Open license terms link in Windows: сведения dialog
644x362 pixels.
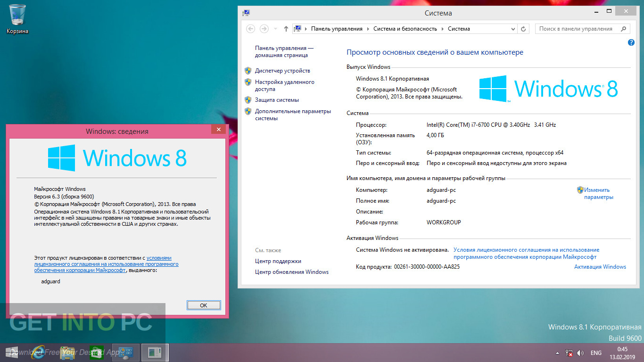tap(106, 264)
